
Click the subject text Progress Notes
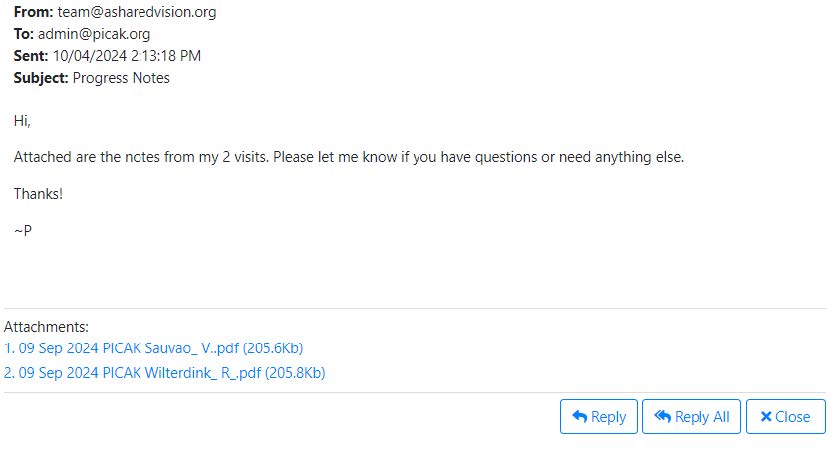[x=121, y=78]
